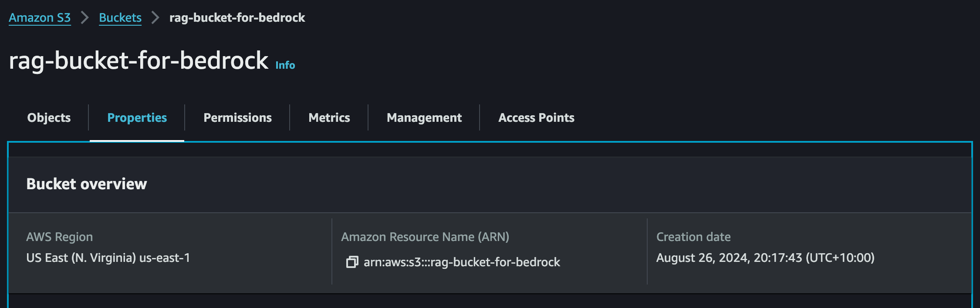
Task: Click the chevron after Amazon S3 breadcrumb
Action: [x=85, y=18]
